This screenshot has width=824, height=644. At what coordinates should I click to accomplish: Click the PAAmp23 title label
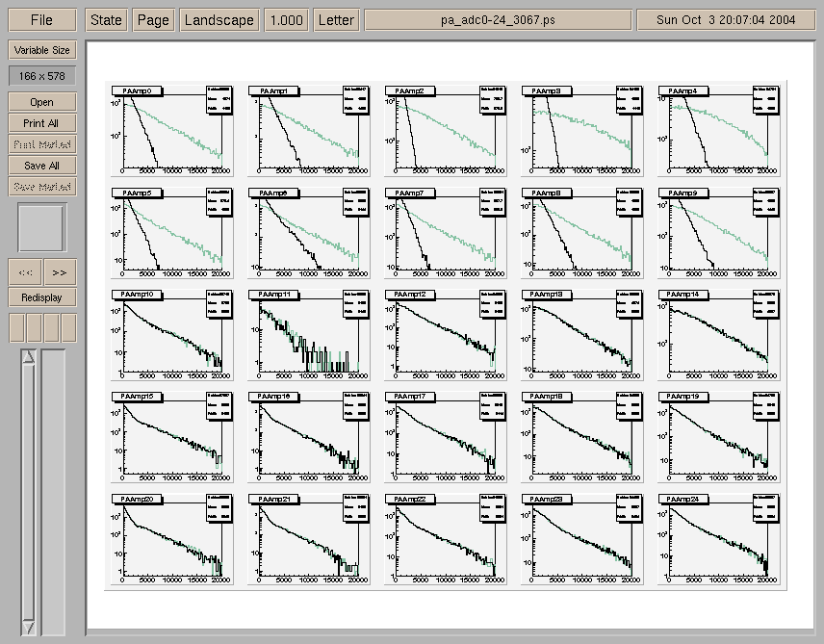(x=547, y=499)
